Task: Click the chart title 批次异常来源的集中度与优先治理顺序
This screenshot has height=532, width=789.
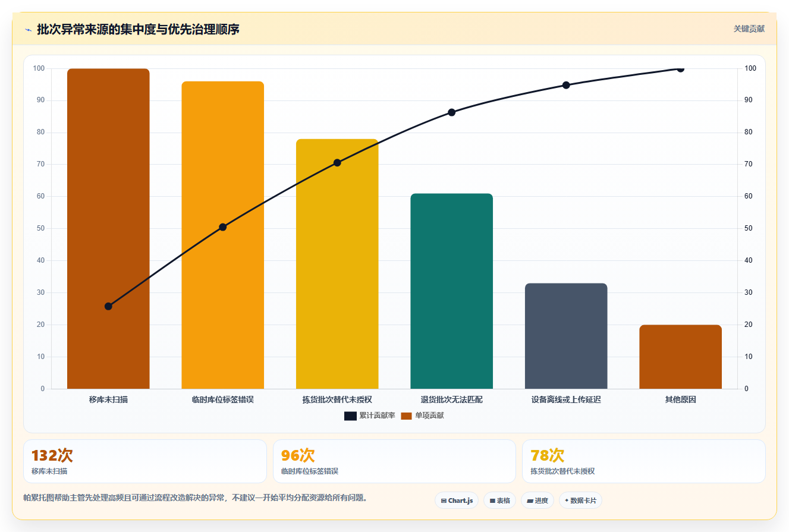Action: point(138,29)
